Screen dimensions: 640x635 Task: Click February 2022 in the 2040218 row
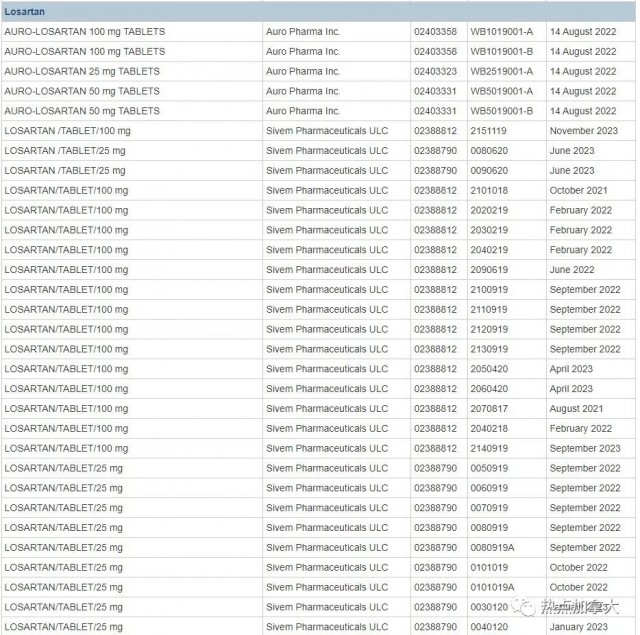tap(581, 429)
